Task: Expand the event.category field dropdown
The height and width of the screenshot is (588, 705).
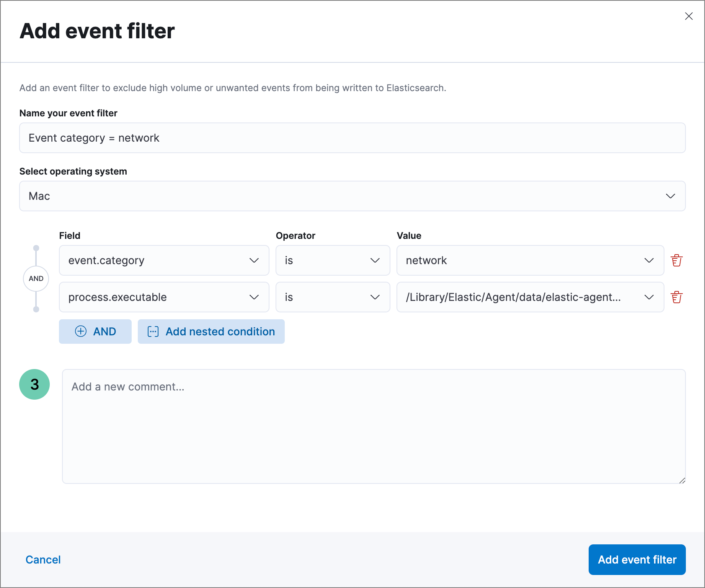Action: click(254, 260)
